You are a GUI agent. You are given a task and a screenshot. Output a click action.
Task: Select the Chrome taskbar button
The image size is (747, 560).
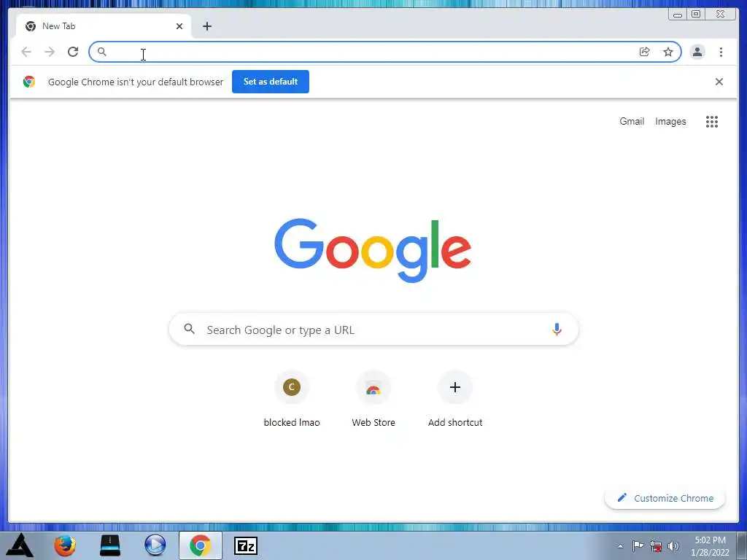(200, 545)
